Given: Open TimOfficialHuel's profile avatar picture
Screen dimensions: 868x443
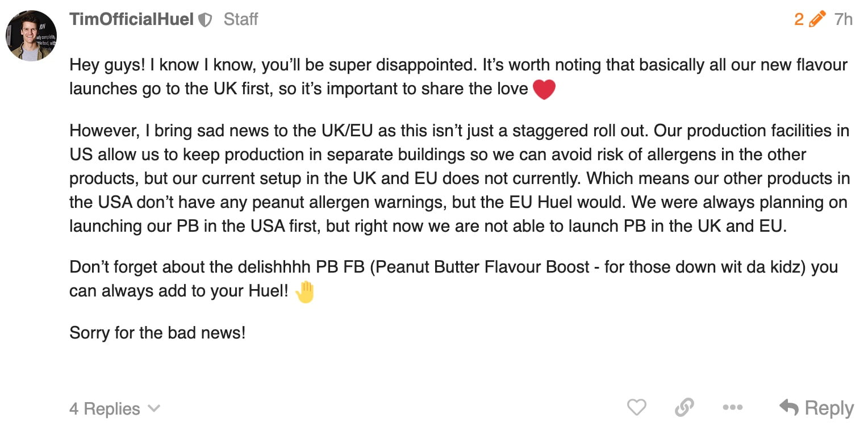Looking at the screenshot, I should click(x=31, y=35).
